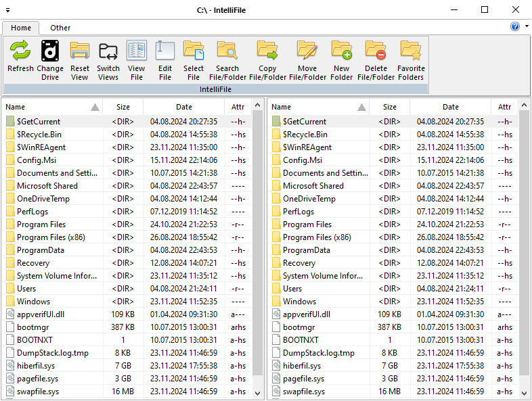Sort right pane by Name column
Image resolution: width=532 pixels, height=401 pixels.
click(318, 107)
